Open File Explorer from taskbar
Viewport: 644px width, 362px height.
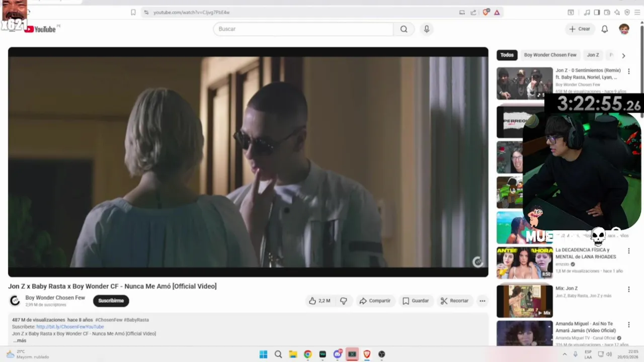[x=293, y=354]
